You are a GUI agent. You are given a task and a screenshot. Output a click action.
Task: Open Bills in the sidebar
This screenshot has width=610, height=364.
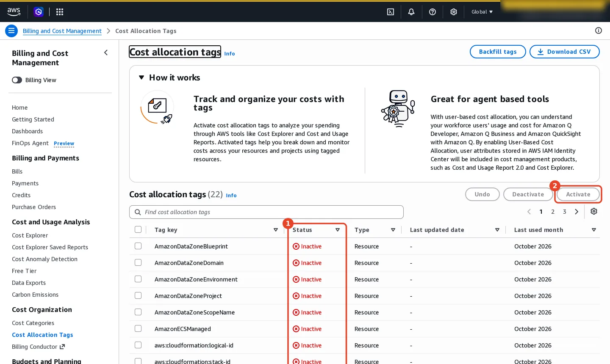click(17, 171)
